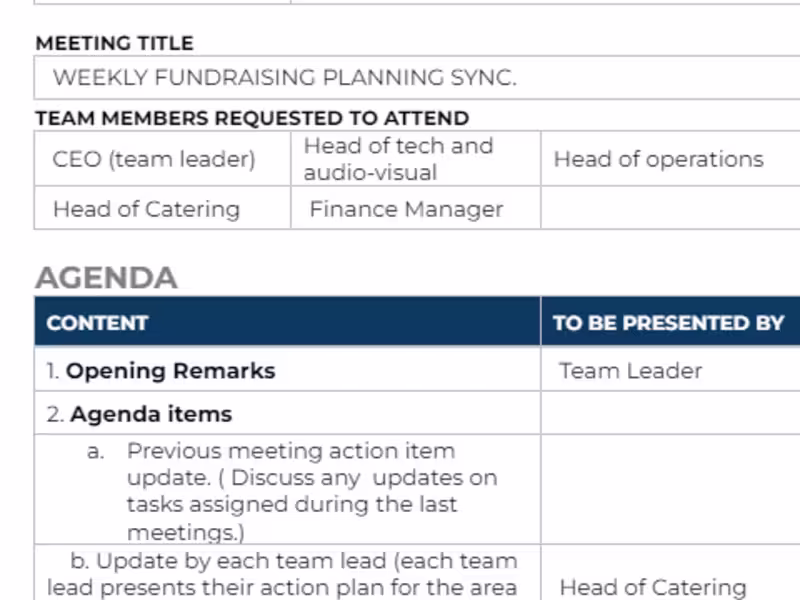Click the '2. Agenda items' row
800x600 pixels.
[150, 414]
